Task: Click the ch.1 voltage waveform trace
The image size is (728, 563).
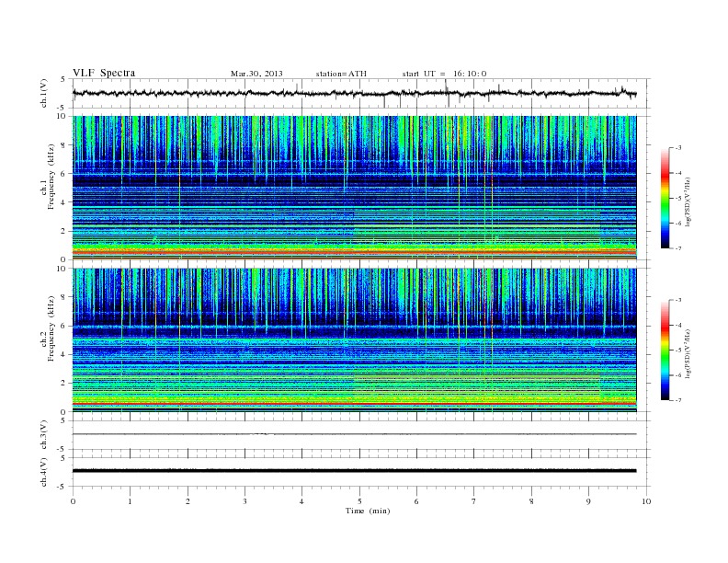Action: [354, 93]
